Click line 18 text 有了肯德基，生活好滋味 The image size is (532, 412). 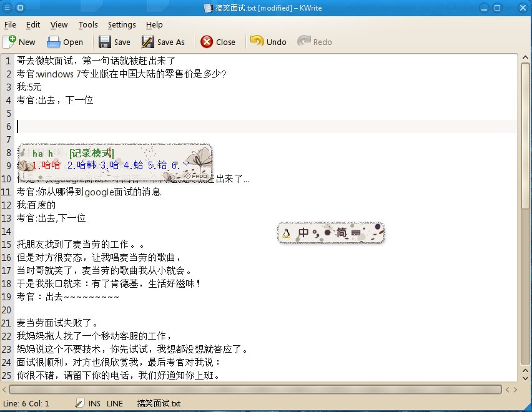[146, 283]
